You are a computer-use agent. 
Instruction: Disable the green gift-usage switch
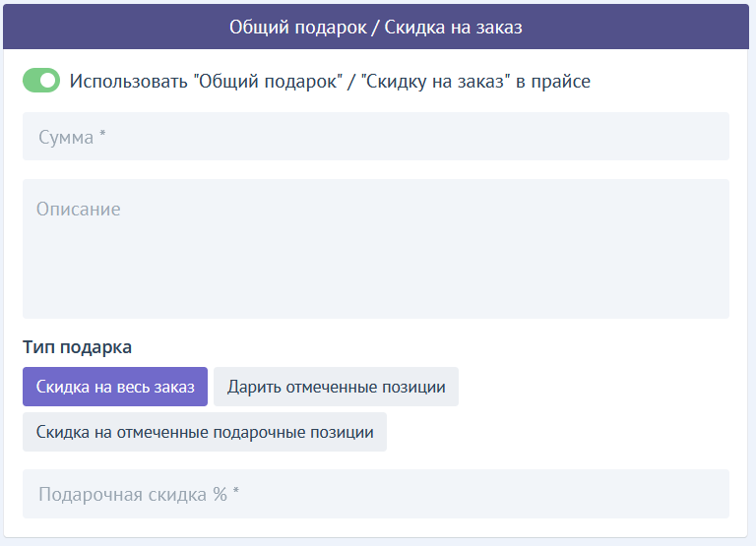click(x=41, y=81)
